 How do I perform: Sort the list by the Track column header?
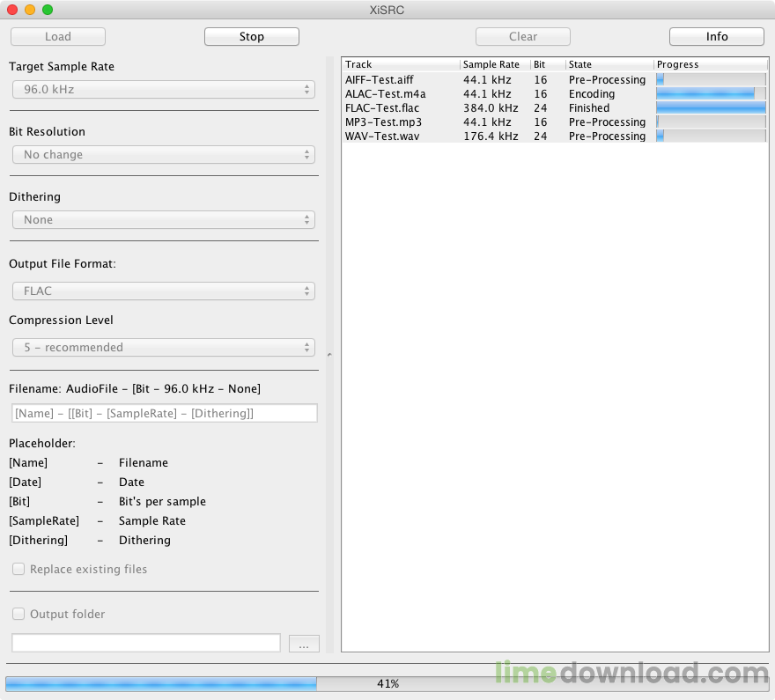pyautogui.click(x=401, y=64)
